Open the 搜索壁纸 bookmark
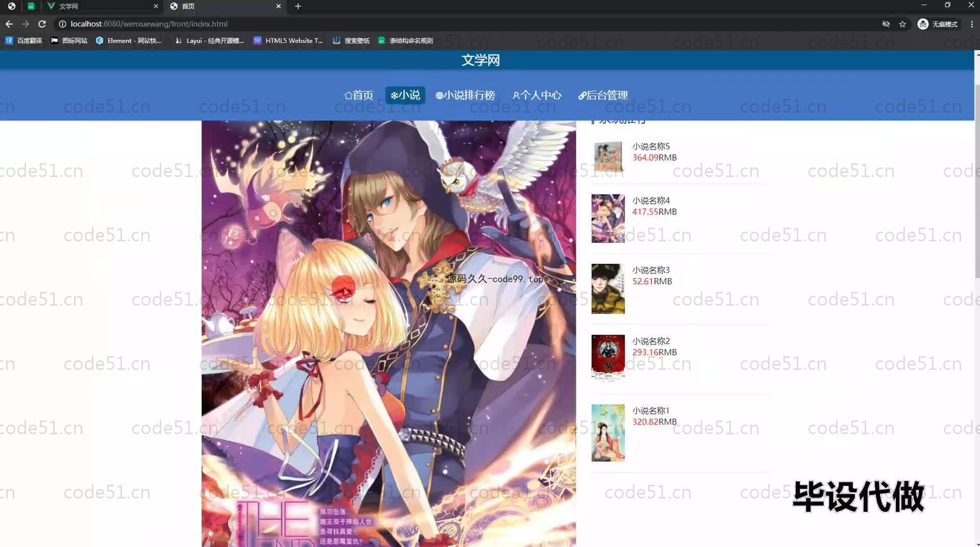Image resolution: width=980 pixels, height=547 pixels. click(351, 40)
